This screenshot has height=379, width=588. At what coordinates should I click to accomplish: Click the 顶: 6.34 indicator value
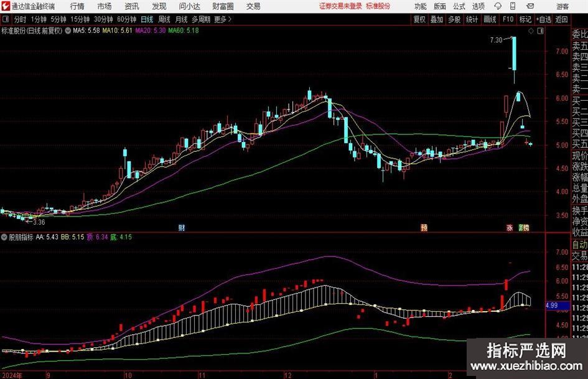click(x=97, y=237)
